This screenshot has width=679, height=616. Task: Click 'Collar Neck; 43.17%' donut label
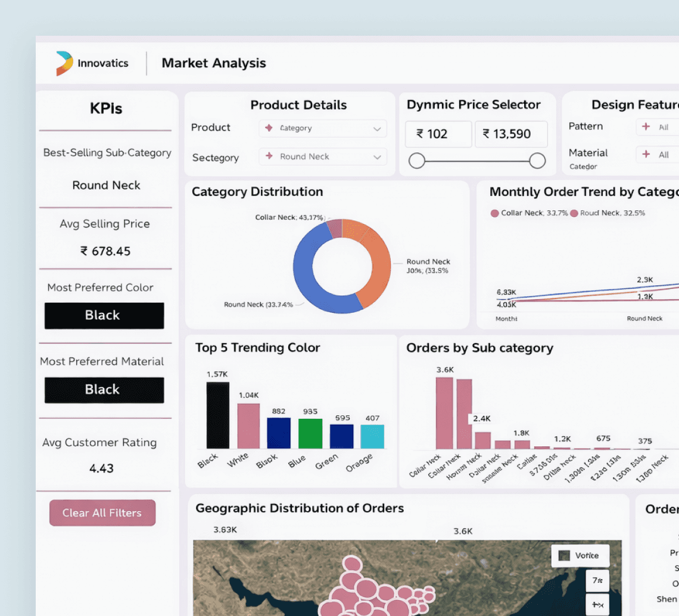[289, 217]
